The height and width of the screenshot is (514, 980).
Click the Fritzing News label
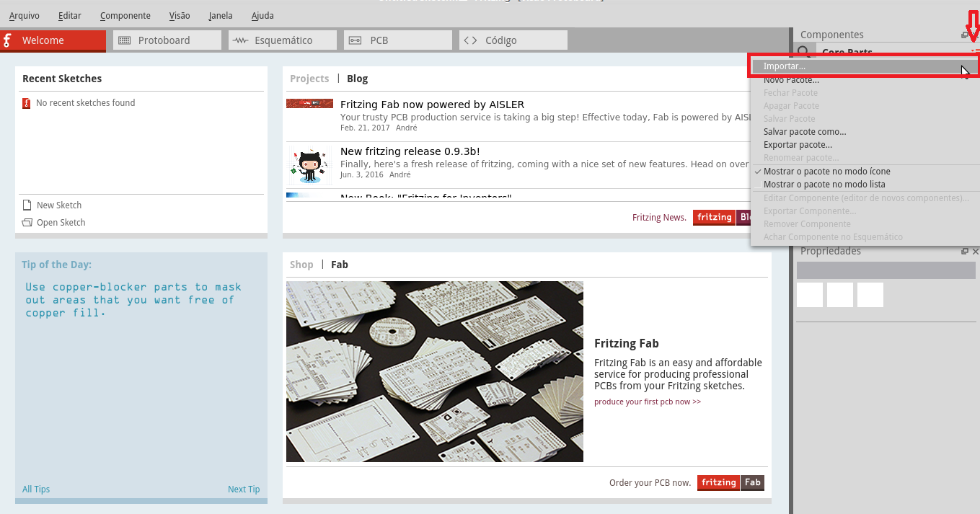pos(659,218)
